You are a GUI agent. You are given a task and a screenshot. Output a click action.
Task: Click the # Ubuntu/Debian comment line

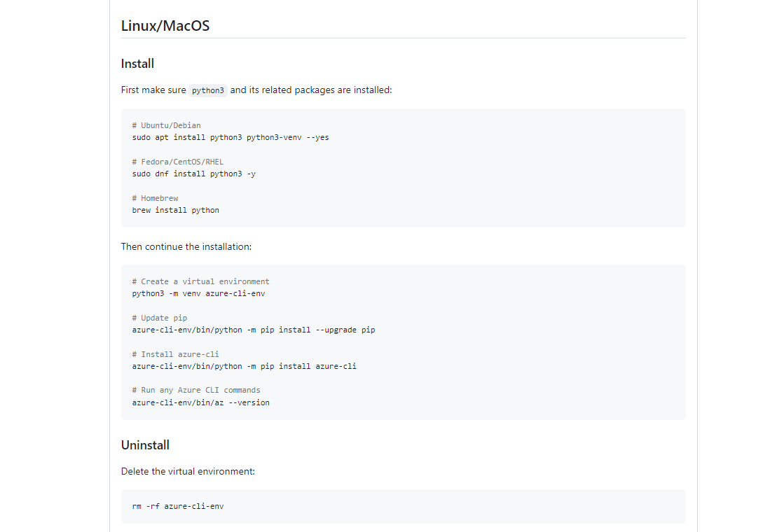(x=166, y=125)
